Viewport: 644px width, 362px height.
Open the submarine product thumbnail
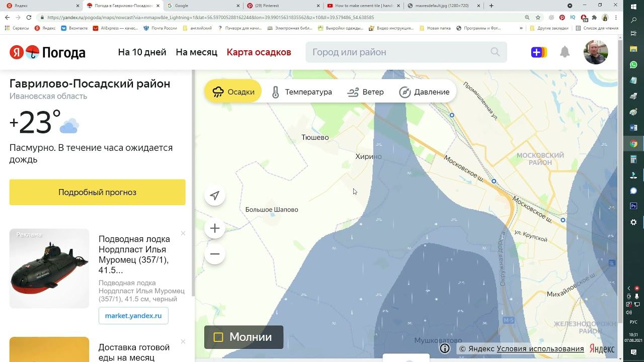click(x=49, y=268)
